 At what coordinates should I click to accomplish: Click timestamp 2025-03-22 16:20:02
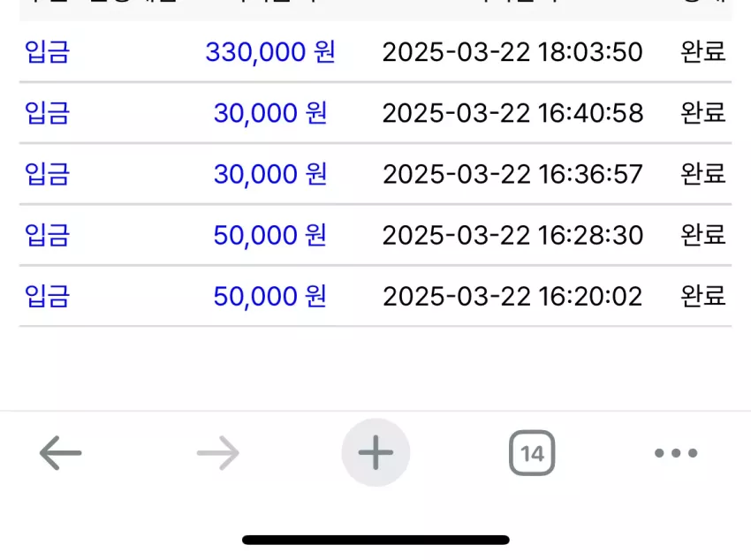click(512, 296)
